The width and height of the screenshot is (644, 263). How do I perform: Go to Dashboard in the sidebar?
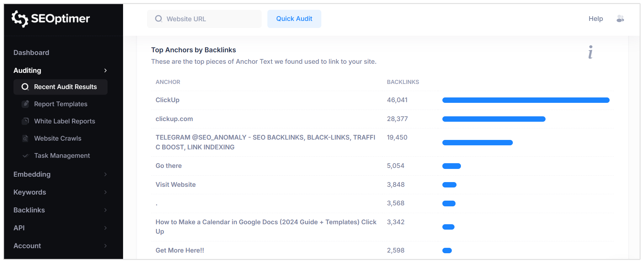coord(31,53)
